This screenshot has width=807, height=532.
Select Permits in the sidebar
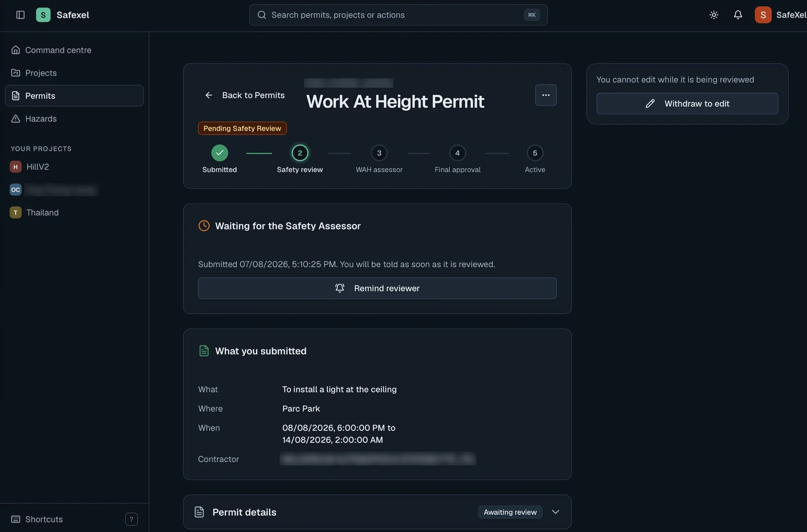[74, 95]
